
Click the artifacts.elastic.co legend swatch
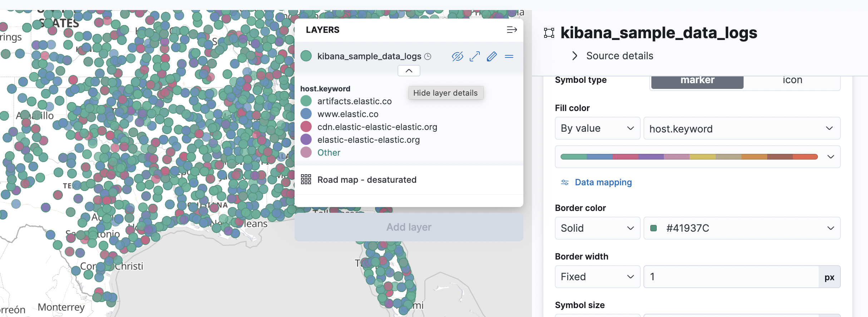point(306,101)
